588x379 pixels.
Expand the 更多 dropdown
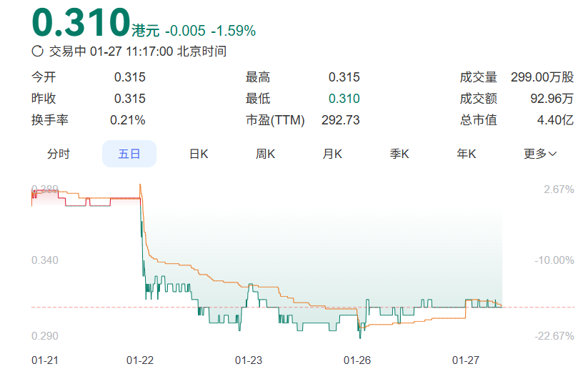(540, 154)
